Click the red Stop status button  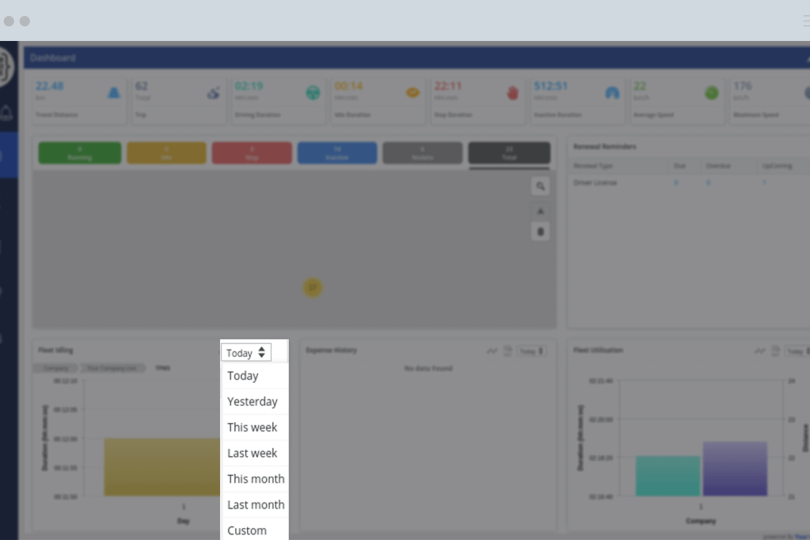click(x=252, y=153)
